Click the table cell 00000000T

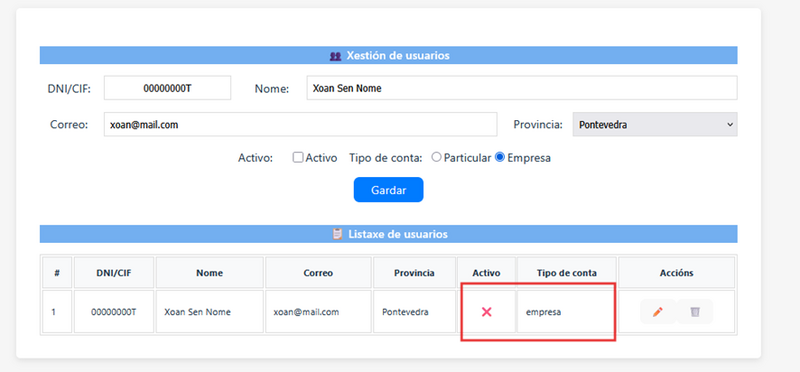pyautogui.click(x=114, y=312)
